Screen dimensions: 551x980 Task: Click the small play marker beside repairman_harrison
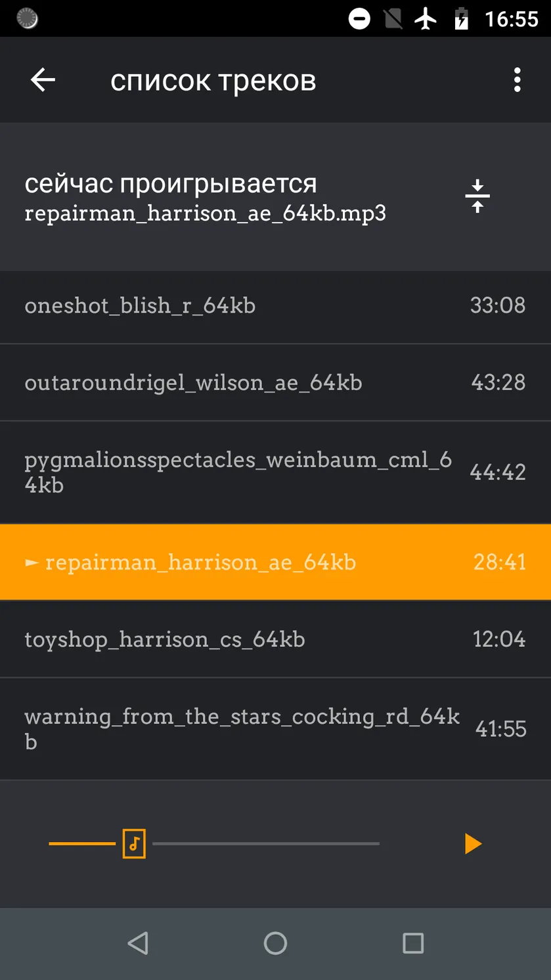(32, 563)
